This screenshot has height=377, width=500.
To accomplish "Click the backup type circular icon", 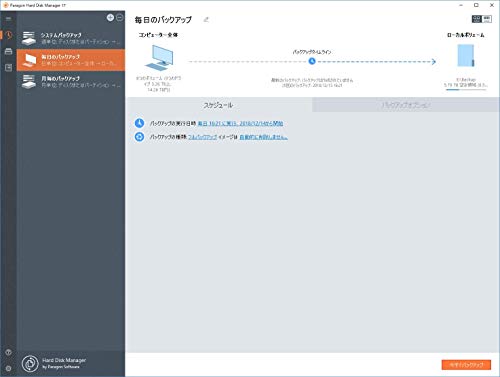I will point(139,137).
